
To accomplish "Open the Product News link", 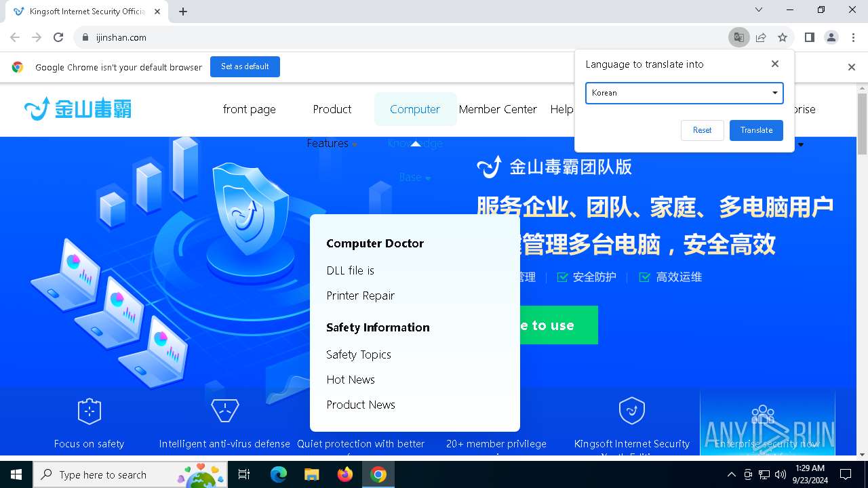I will (x=360, y=405).
